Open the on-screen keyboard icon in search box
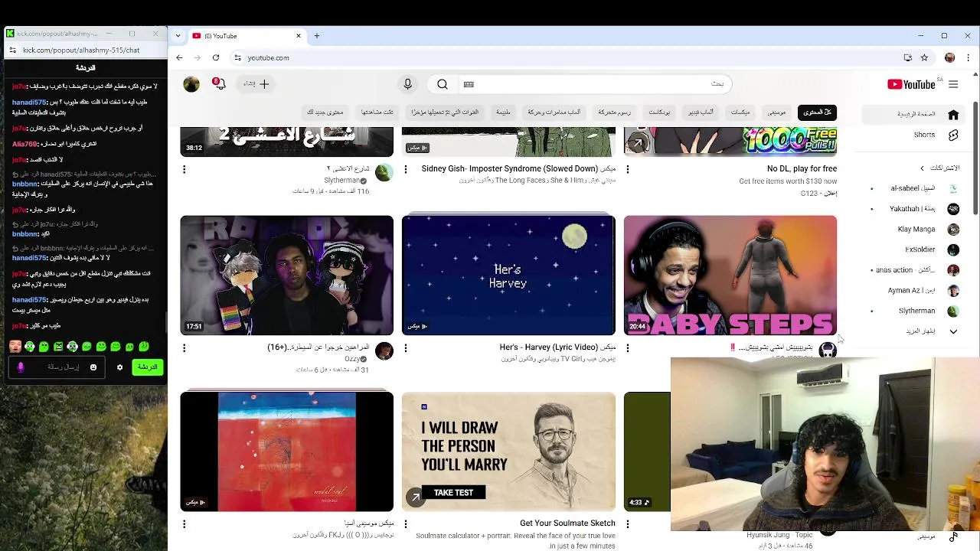 point(469,84)
